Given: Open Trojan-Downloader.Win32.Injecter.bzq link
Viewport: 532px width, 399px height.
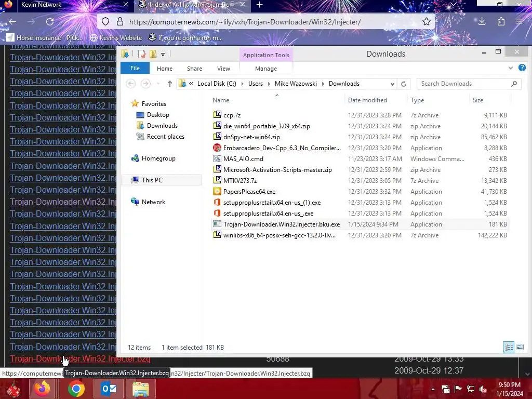Looking at the screenshot, I should (80, 359).
